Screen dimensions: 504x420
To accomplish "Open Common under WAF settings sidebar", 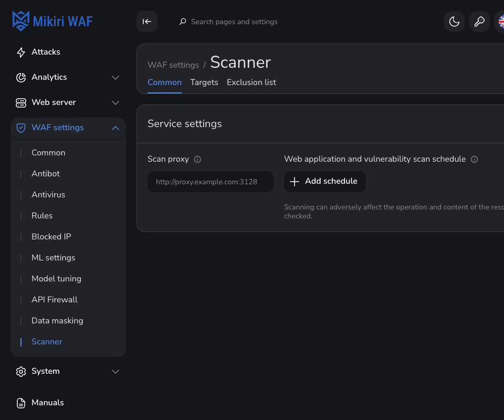I will coord(48,153).
